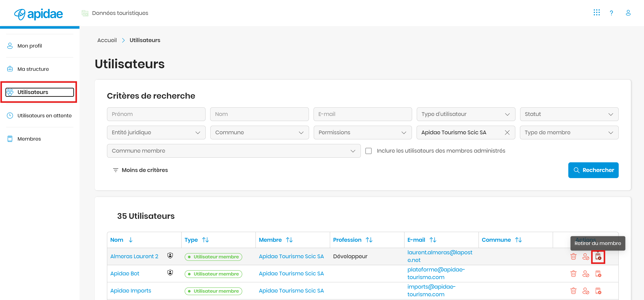Screen dimensions: 644x300
Task: Check Inclure les utilisateurs des membres administrés
Action: [x=368, y=151]
